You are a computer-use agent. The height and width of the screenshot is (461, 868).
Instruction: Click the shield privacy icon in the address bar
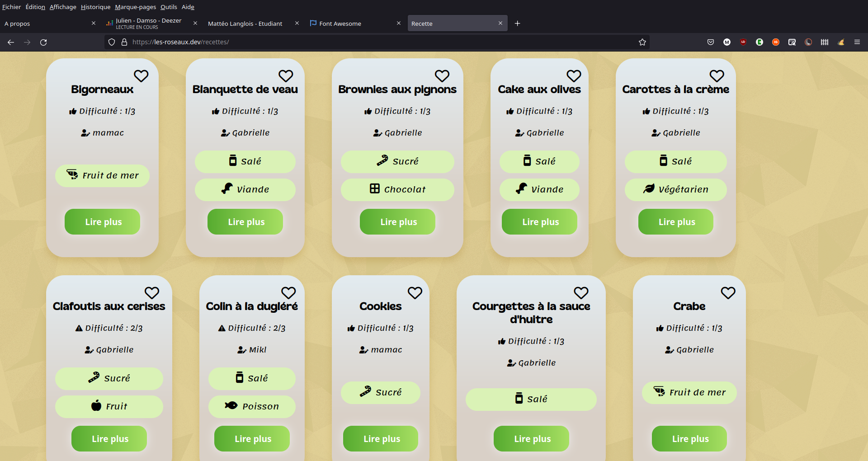[111, 42]
